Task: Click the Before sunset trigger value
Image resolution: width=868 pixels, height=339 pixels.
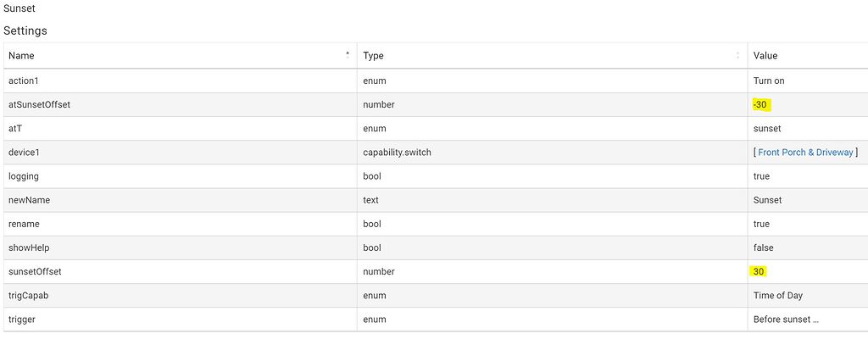Action: click(x=784, y=320)
